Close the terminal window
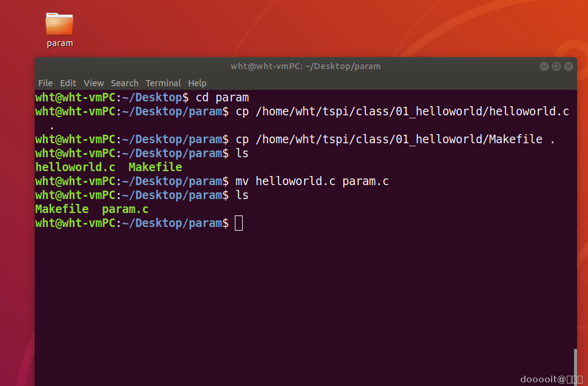The width and height of the screenshot is (588, 386). click(569, 66)
